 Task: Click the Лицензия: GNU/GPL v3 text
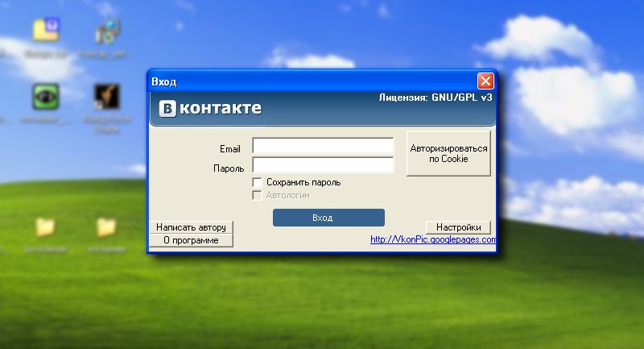pyautogui.click(x=436, y=98)
